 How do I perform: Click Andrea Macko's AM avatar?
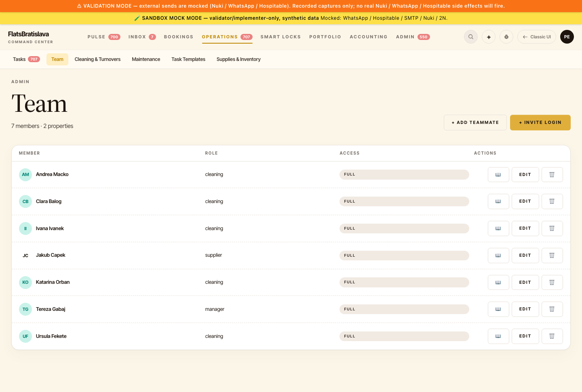click(x=25, y=174)
